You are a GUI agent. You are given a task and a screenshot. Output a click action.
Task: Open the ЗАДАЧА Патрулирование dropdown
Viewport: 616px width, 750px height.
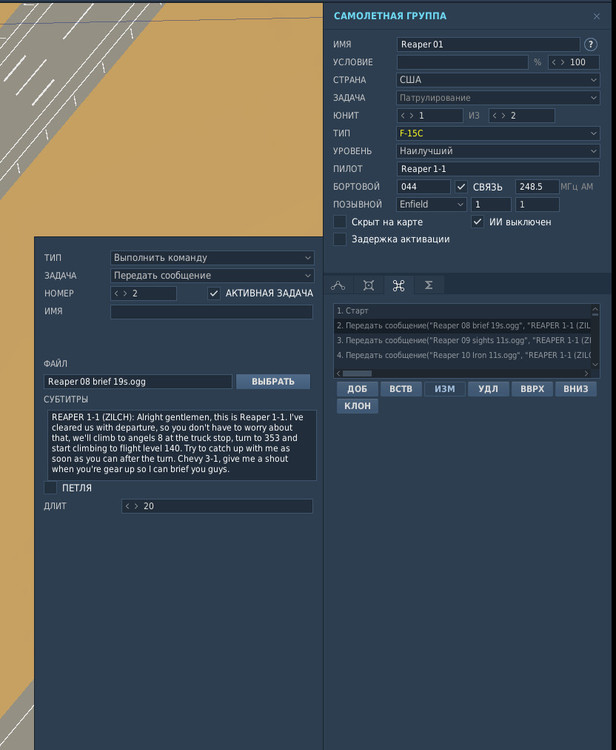point(498,98)
